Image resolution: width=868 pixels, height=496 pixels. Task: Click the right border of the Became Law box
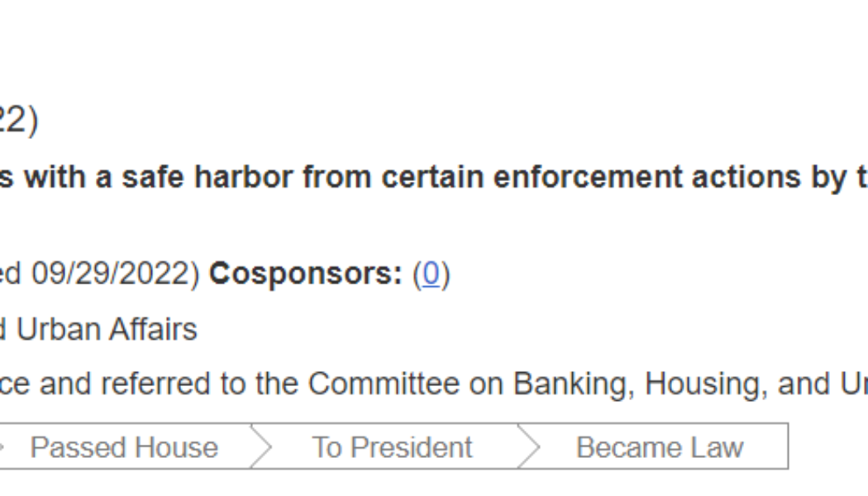pos(787,447)
